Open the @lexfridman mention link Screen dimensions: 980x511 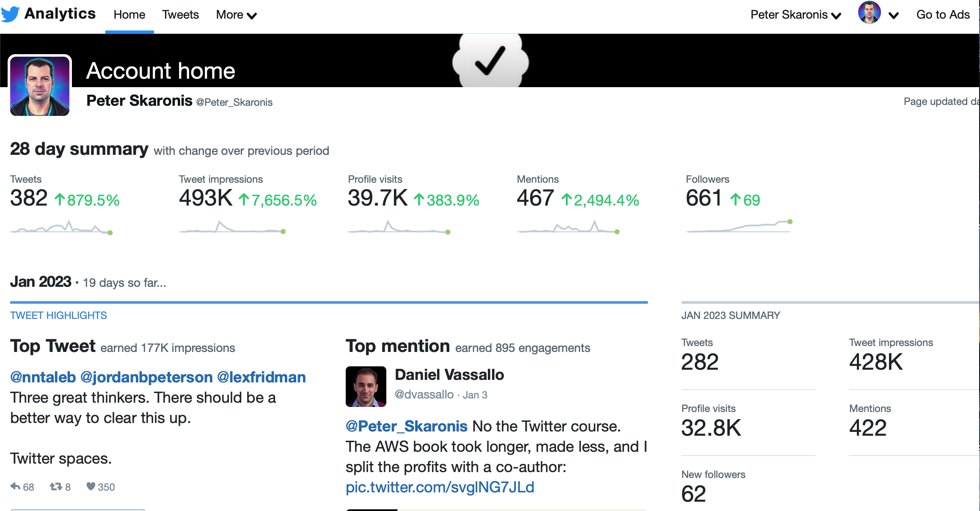[x=262, y=377]
